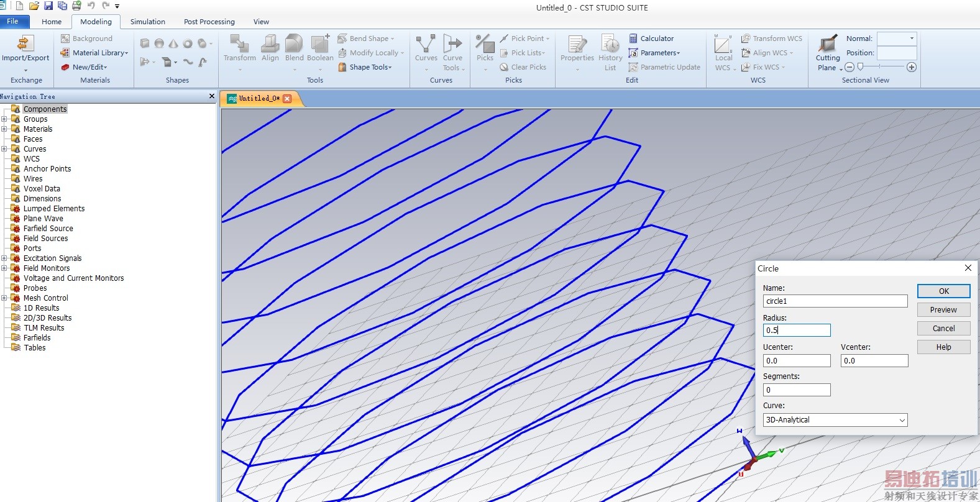Expand the Curves tree node
The width and height of the screenshot is (980, 502).
click(x=4, y=149)
